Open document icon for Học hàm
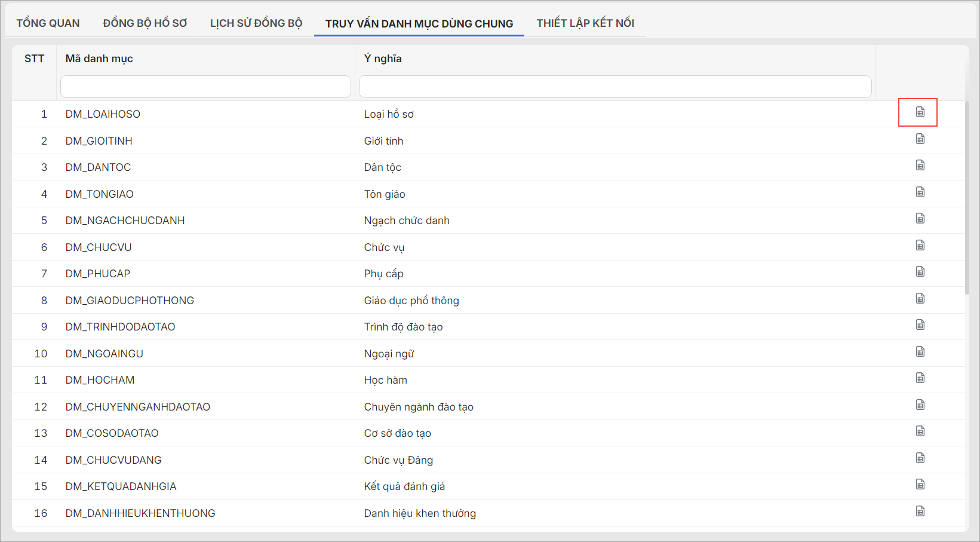 click(x=920, y=378)
